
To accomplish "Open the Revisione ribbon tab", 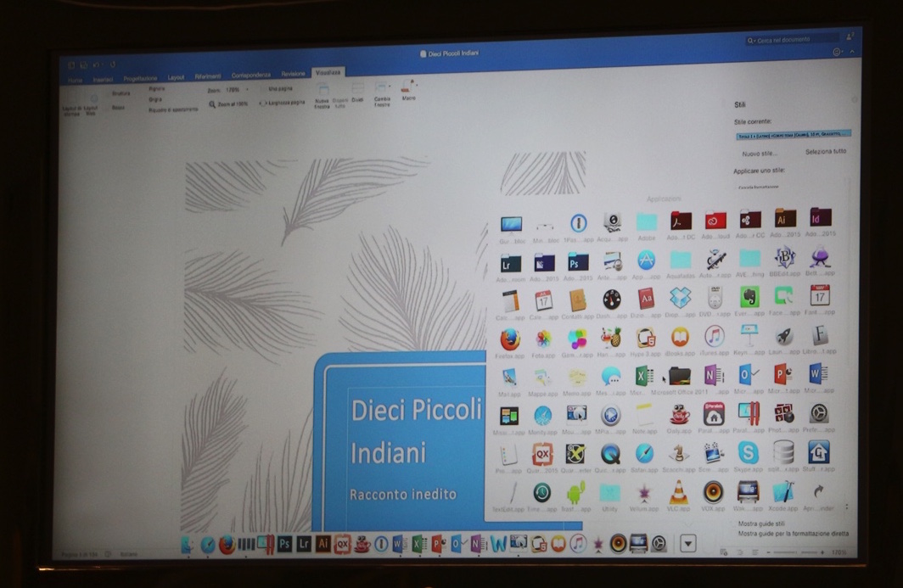I will click(293, 74).
